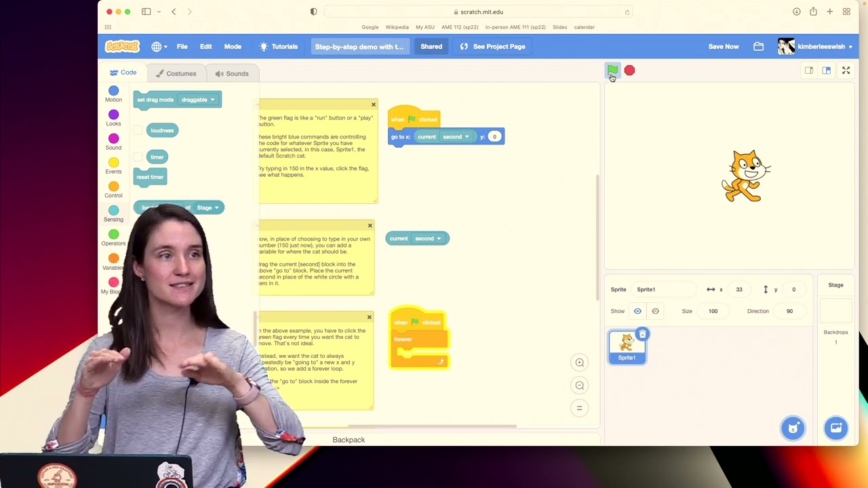Hide the sprite with crossed eye icon
The width and height of the screenshot is (868, 488).
[655, 311]
